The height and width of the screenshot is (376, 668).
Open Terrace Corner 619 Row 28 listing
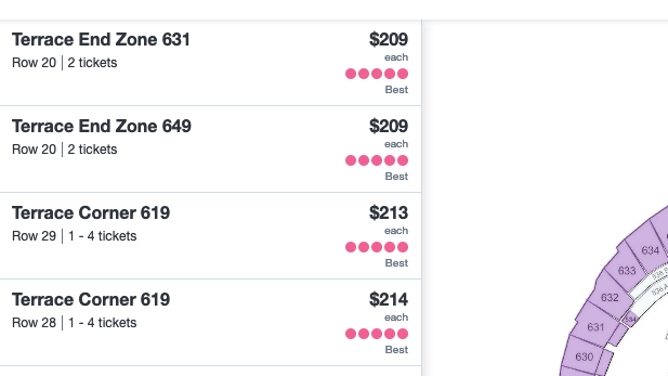tap(210, 323)
